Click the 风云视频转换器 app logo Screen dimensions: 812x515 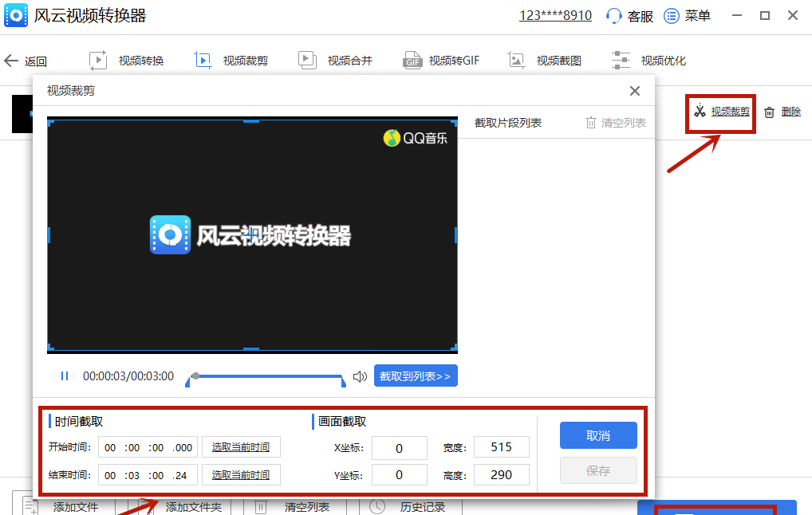(16, 15)
